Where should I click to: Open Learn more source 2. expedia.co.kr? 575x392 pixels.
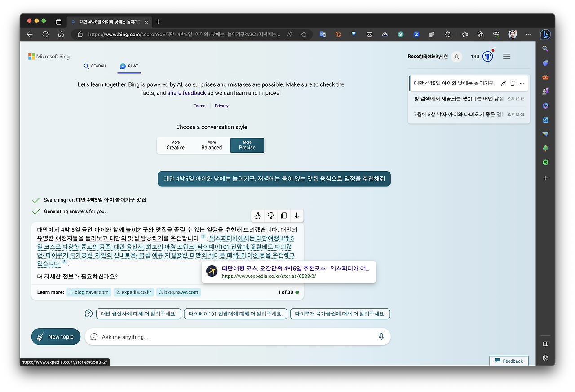[134, 292]
